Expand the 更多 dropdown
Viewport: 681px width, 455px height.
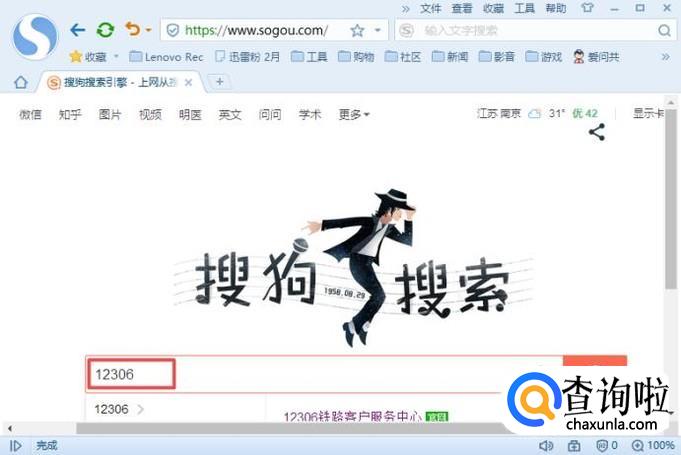[x=354, y=114]
